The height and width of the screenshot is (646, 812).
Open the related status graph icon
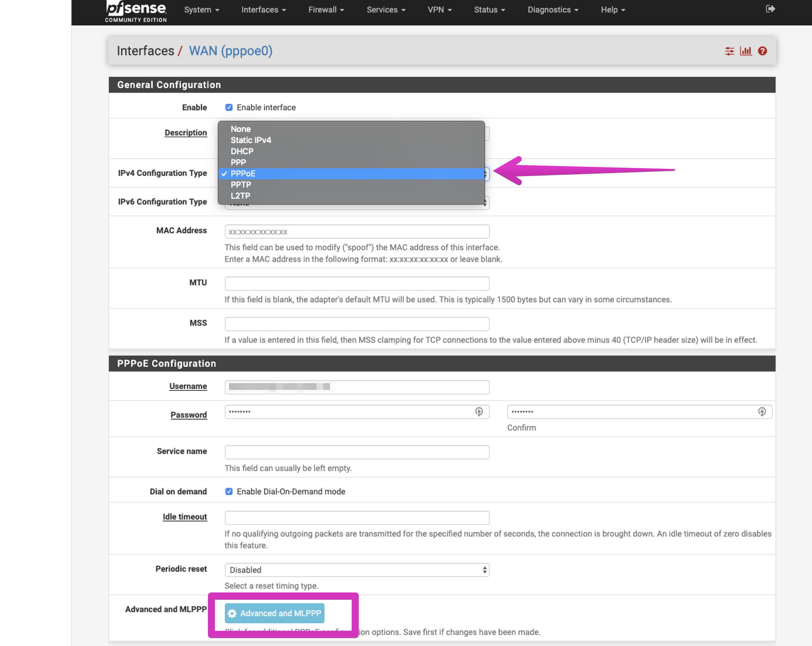(745, 51)
